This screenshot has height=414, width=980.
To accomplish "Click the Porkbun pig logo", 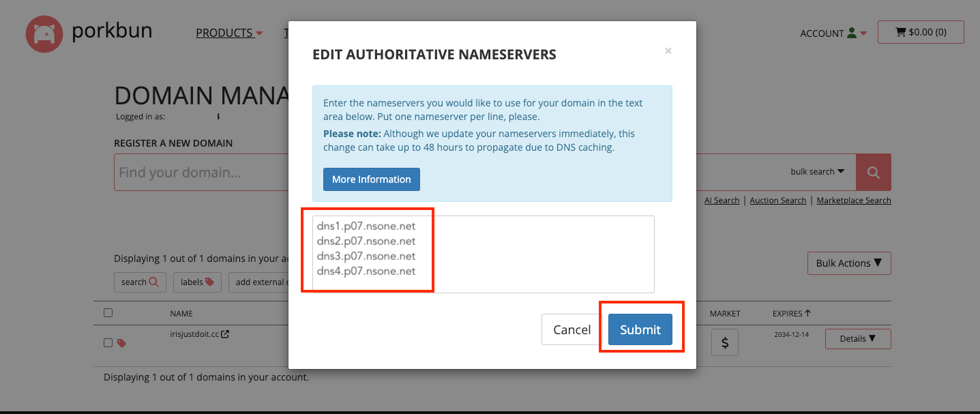I will [44, 33].
